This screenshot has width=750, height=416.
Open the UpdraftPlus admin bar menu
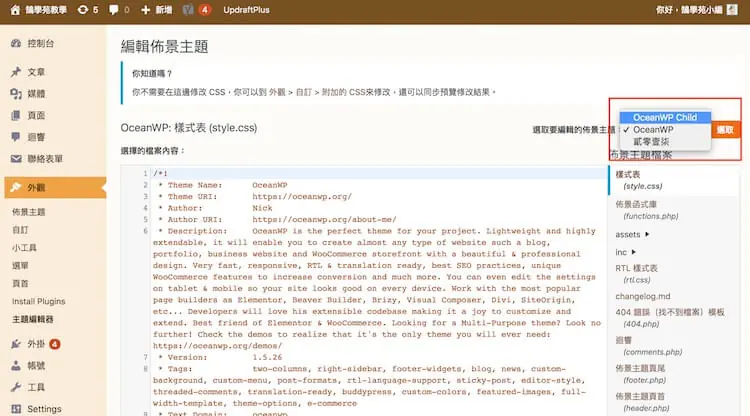246,10
